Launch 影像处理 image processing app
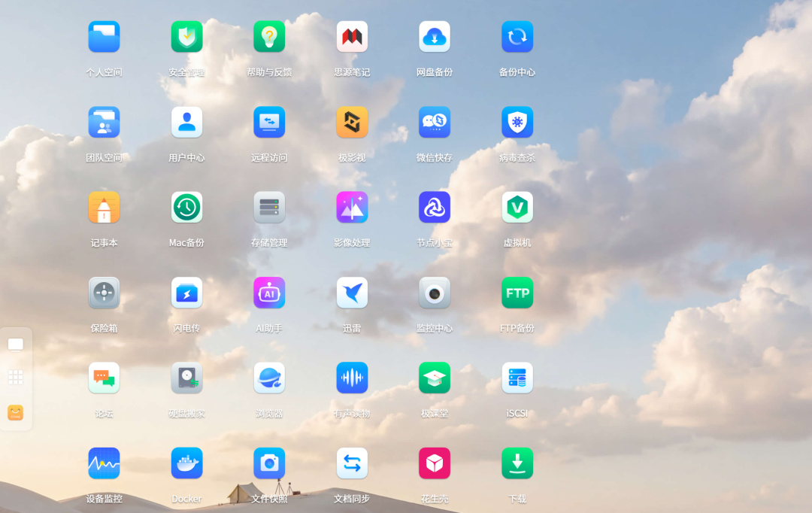This screenshot has width=812, height=513. coord(352,208)
